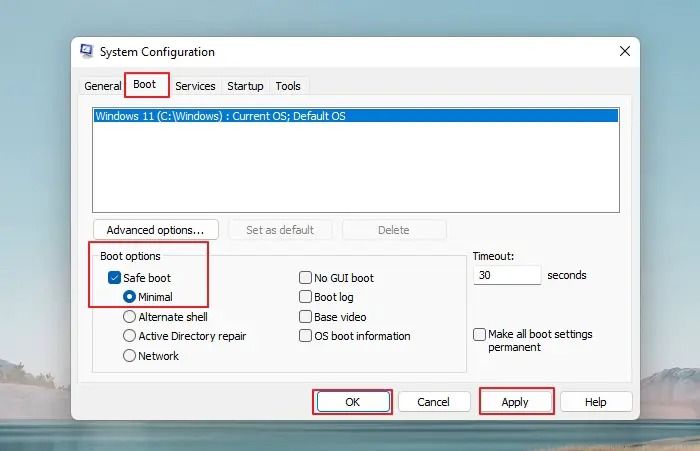Image resolution: width=700 pixels, height=451 pixels.
Task: Uncheck the Safe boot checkbox
Action: pos(114,277)
